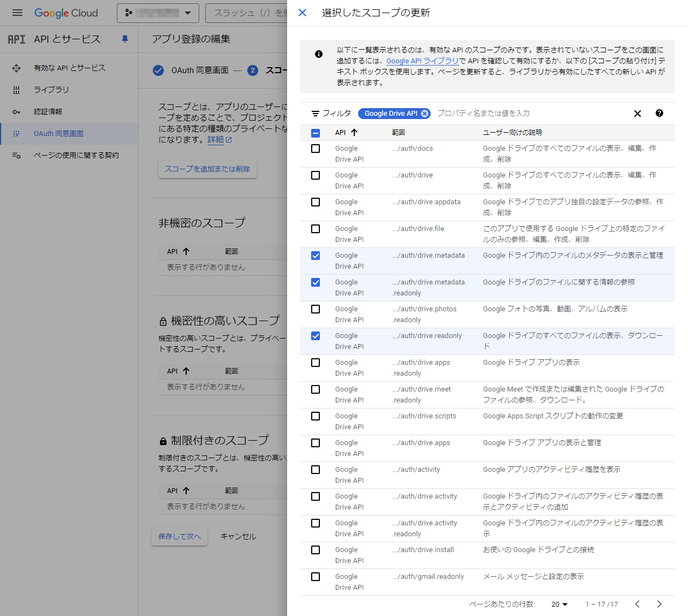Open the 詳細 link about scopes

219,139
